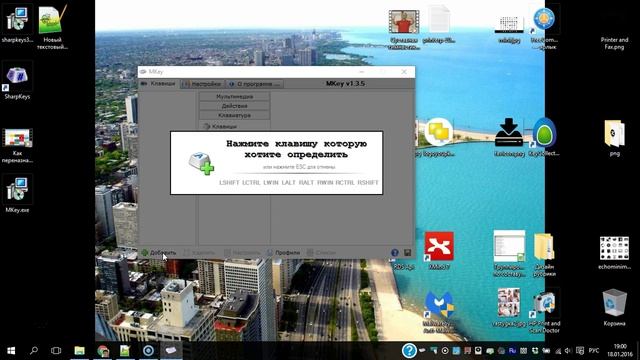Open the clock showing 19:00 18.01.2016
Image resolution: width=640 pixels, height=360 pixels.
620,350
